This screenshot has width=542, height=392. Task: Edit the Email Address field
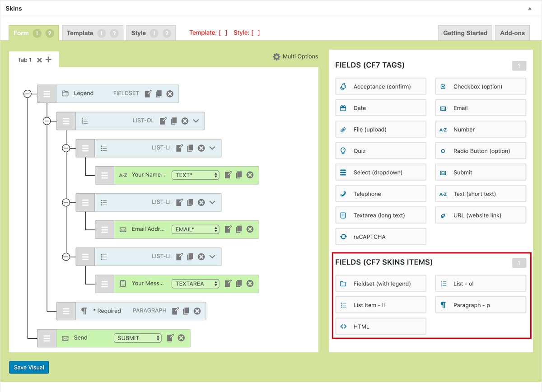pos(228,229)
